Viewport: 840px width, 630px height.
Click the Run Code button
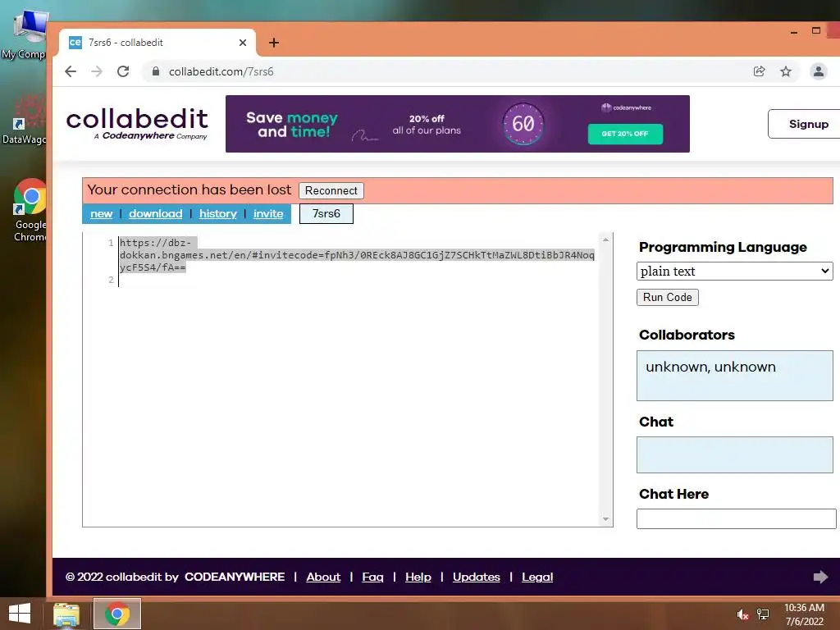[668, 297]
